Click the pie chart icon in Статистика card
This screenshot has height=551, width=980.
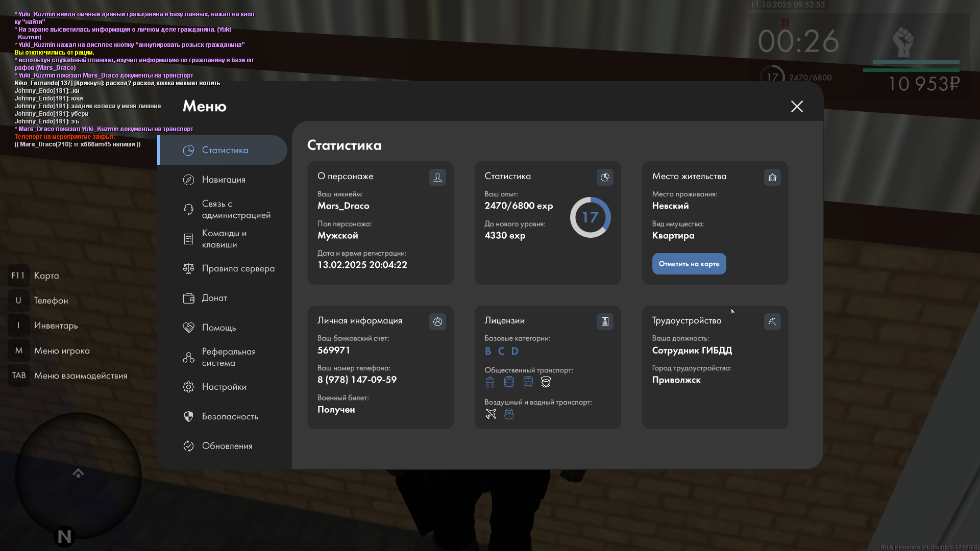click(x=605, y=177)
